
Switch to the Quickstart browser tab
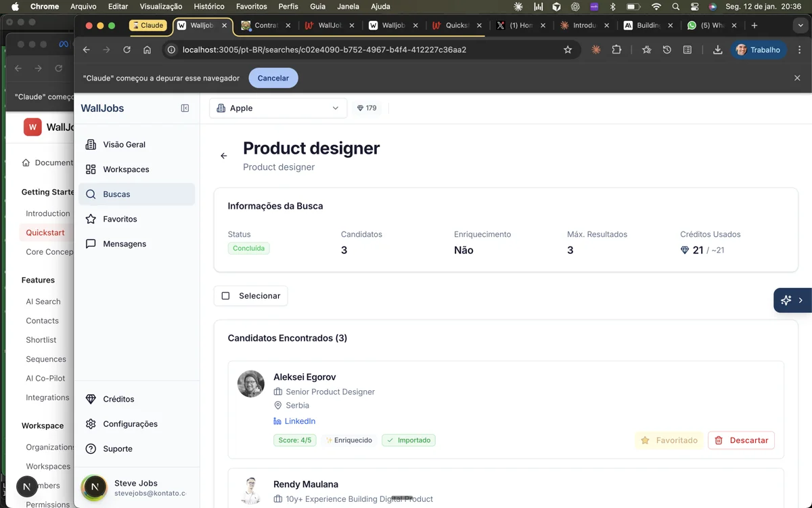tap(455, 25)
